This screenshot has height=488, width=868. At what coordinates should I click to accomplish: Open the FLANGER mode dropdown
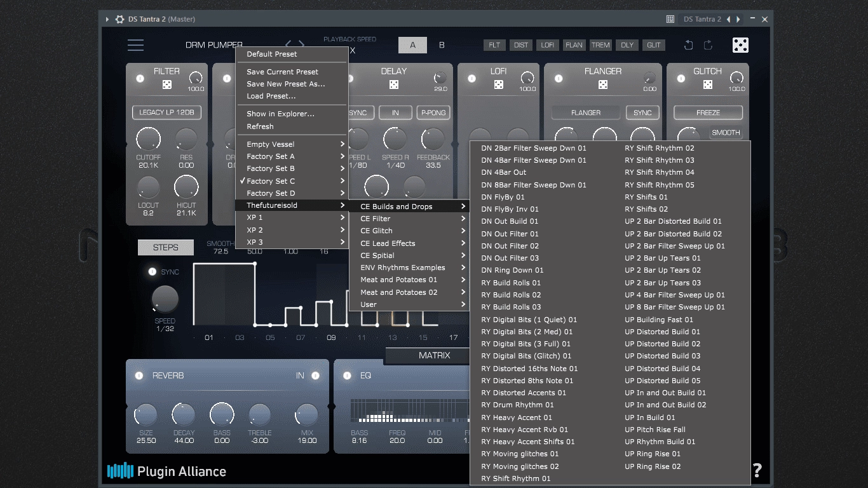(x=586, y=112)
